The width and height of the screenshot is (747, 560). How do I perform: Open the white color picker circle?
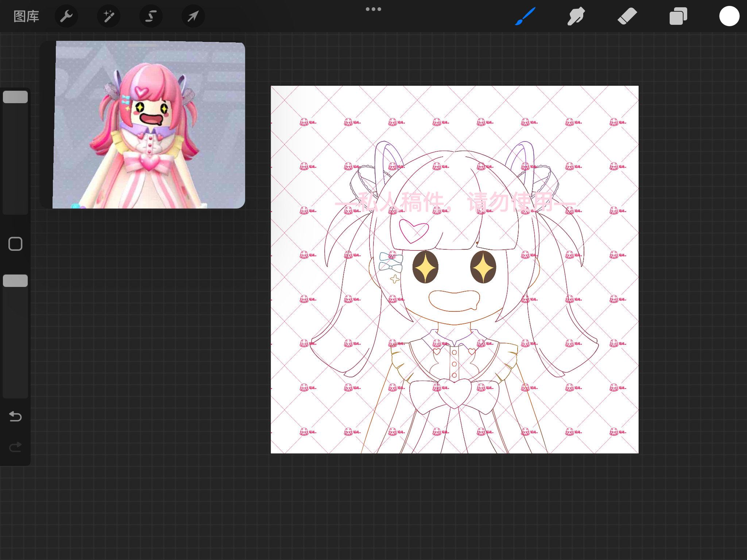729,16
